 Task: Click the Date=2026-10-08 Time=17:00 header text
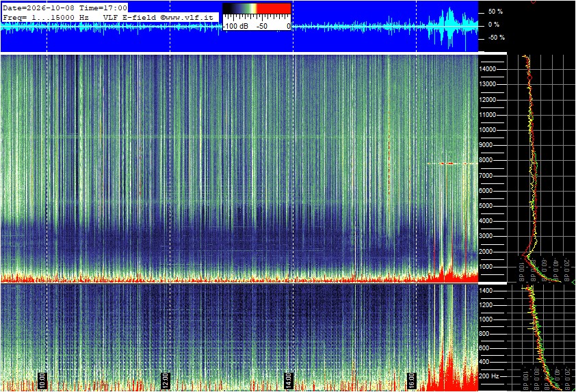point(65,8)
